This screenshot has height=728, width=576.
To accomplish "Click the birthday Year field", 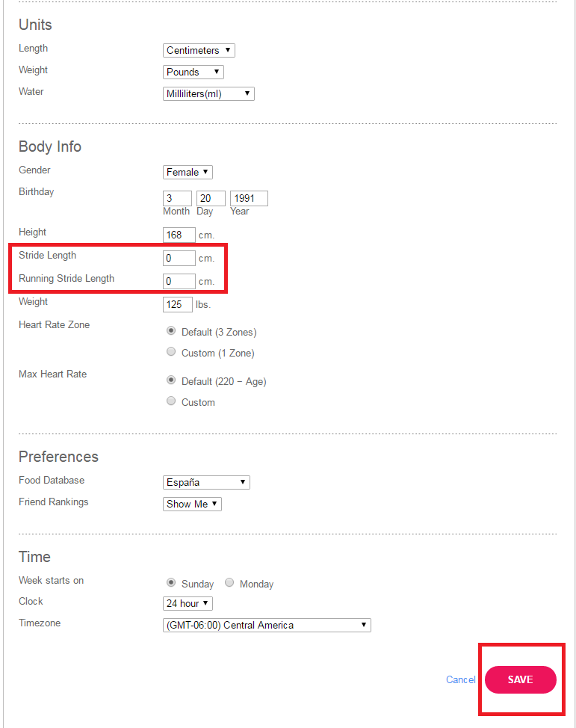I will point(249,199).
